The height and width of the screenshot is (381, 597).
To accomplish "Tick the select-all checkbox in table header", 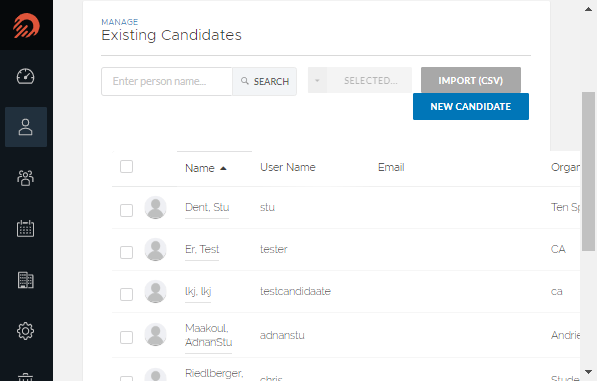I will (x=126, y=167).
